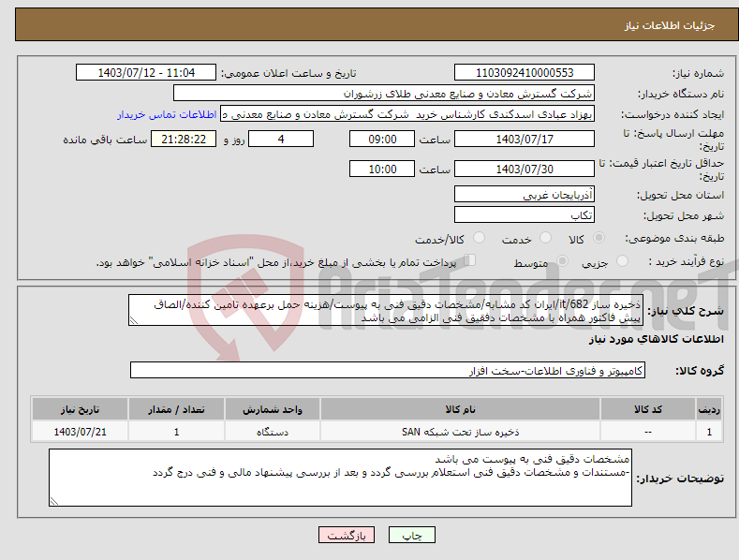Click the جزئیات اطلاعات نیاز page title

(x=670, y=25)
